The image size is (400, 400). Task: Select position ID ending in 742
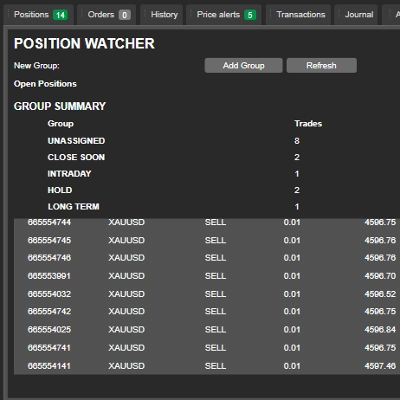pos(49,311)
